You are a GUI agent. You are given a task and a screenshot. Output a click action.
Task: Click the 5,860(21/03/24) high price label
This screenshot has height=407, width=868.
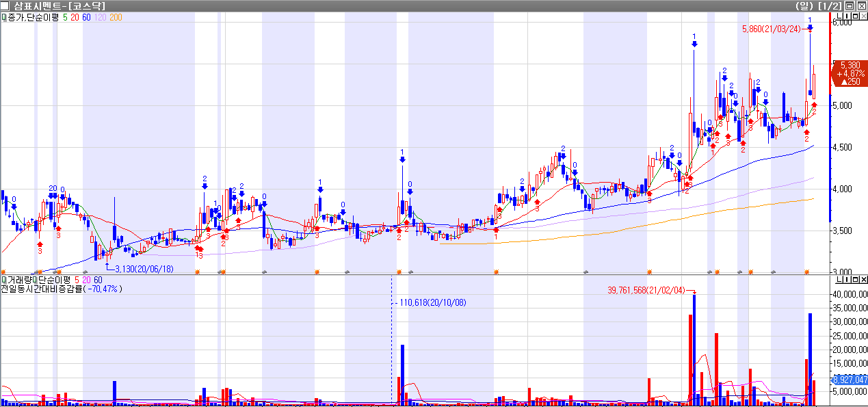point(771,29)
